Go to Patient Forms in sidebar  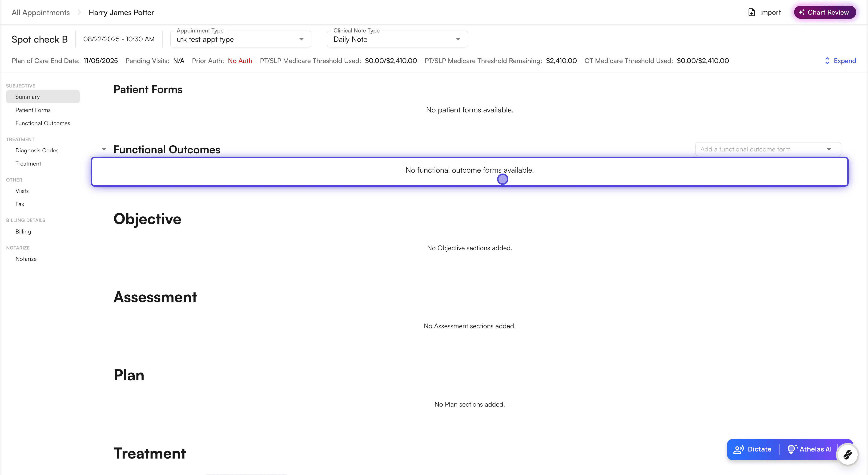33,110
